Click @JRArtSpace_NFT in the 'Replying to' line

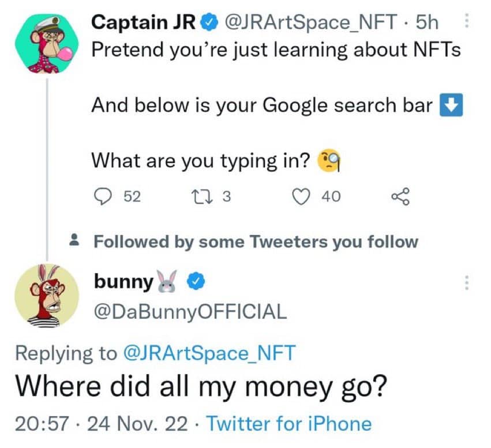coord(209,353)
